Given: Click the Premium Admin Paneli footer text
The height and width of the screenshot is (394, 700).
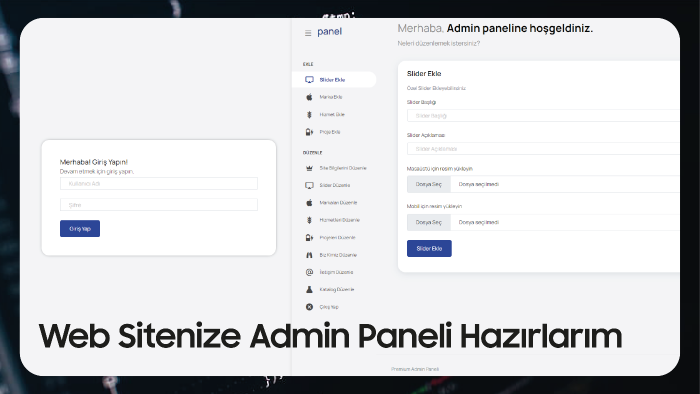Looking at the screenshot, I should click(x=415, y=369).
